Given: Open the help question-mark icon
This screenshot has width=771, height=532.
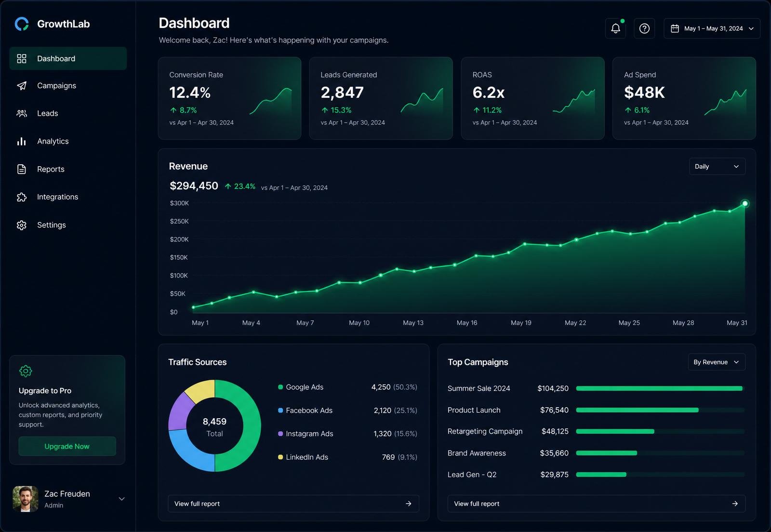Looking at the screenshot, I should tap(644, 28).
